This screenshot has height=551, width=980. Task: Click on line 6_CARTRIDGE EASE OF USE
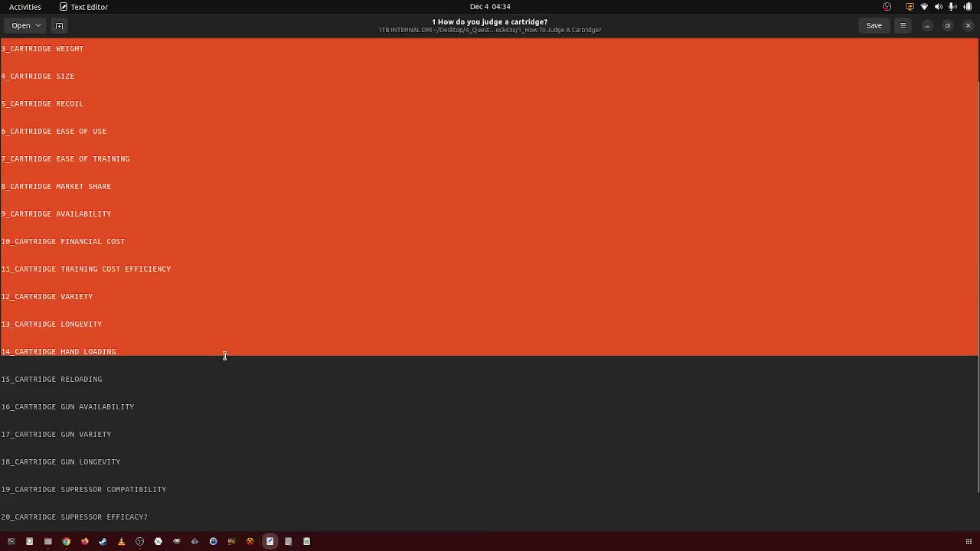[x=54, y=131]
